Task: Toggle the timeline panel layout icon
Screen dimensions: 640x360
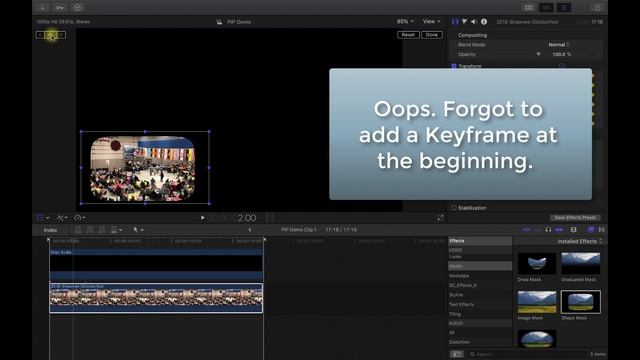Action: 546,7
